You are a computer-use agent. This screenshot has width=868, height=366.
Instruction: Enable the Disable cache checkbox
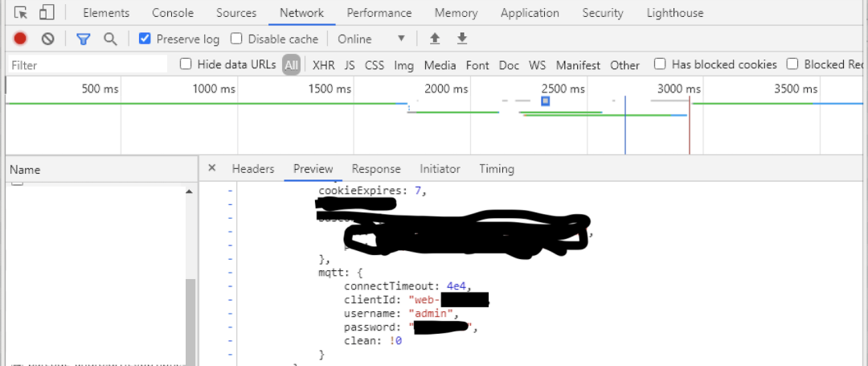coord(236,39)
